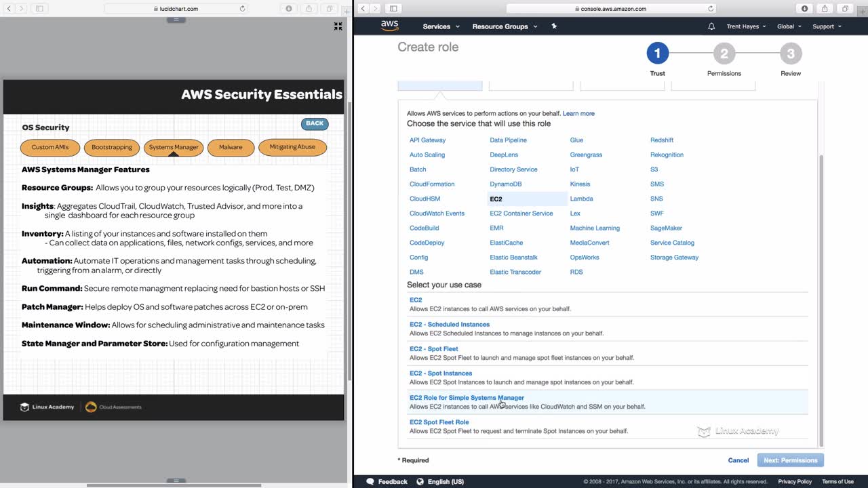This screenshot has height=488, width=868.
Task: Click the pin shortcuts icon in AWS header
Action: (x=554, y=26)
